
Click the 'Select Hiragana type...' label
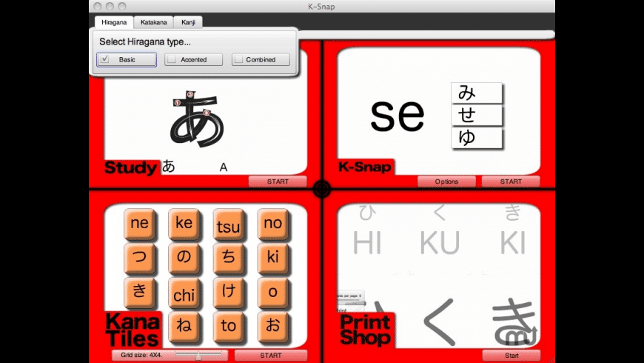pyautogui.click(x=145, y=41)
